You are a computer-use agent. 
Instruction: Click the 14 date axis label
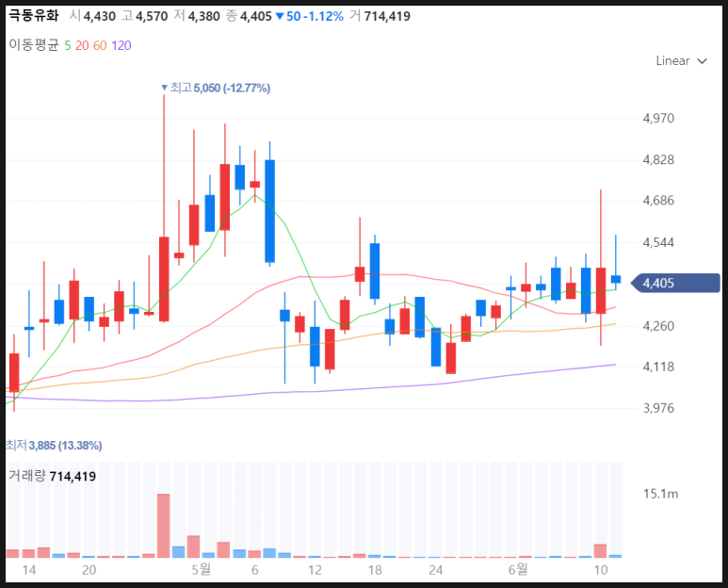point(29,570)
